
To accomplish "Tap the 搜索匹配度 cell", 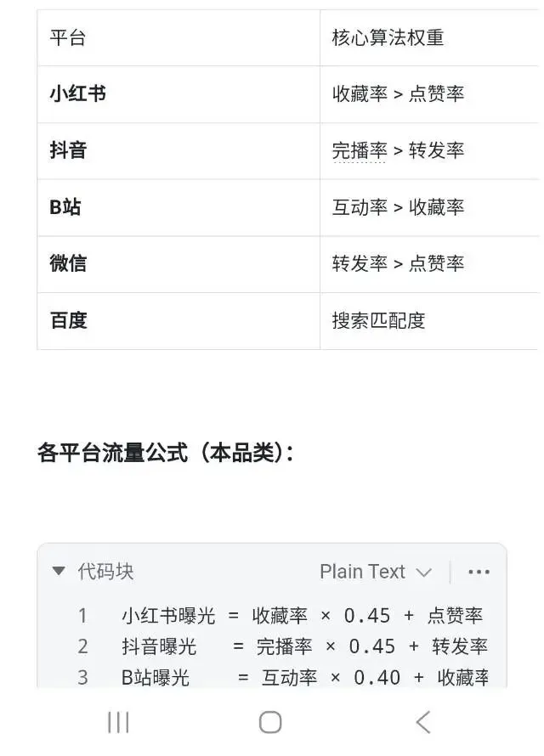I will point(378,320).
